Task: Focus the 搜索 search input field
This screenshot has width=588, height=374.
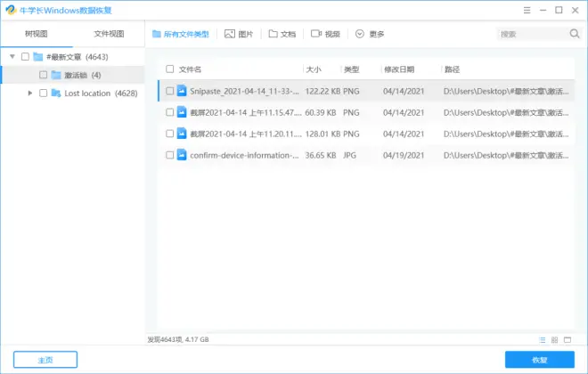Action: (x=533, y=34)
